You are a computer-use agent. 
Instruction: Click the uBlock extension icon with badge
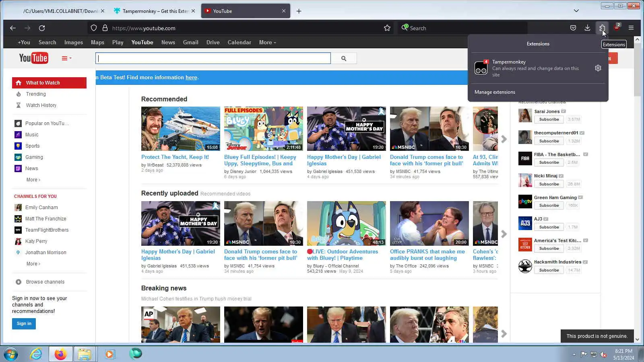pyautogui.click(x=617, y=27)
